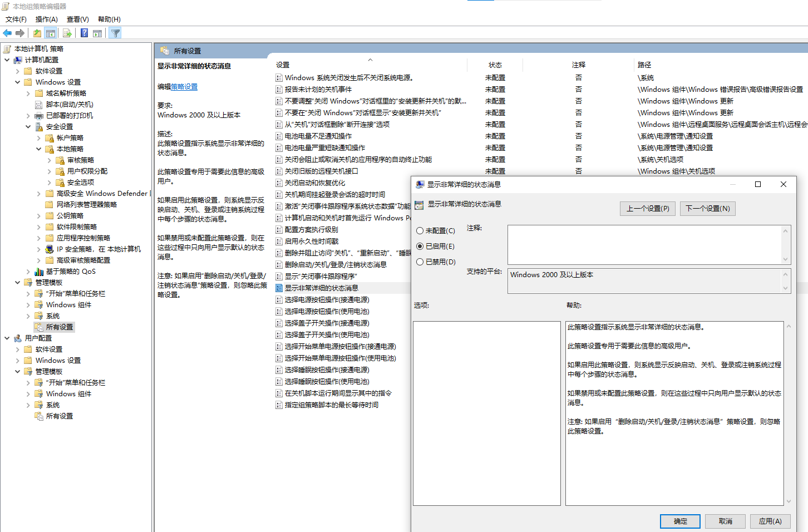Click the policy icon beside 报告未计划的关机事件

279,90
